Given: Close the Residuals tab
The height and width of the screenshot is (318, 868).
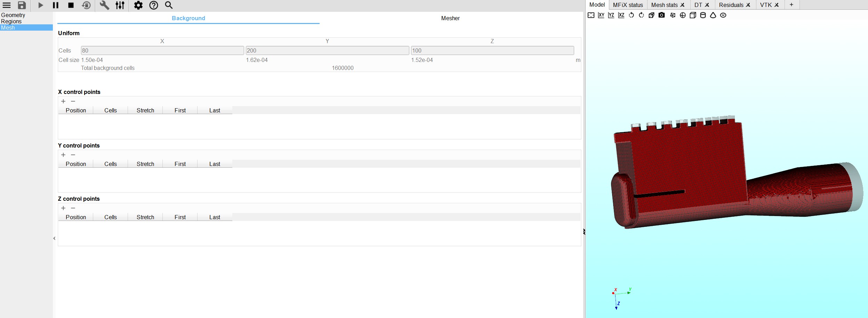Looking at the screenshot, I should pos(748,5).
